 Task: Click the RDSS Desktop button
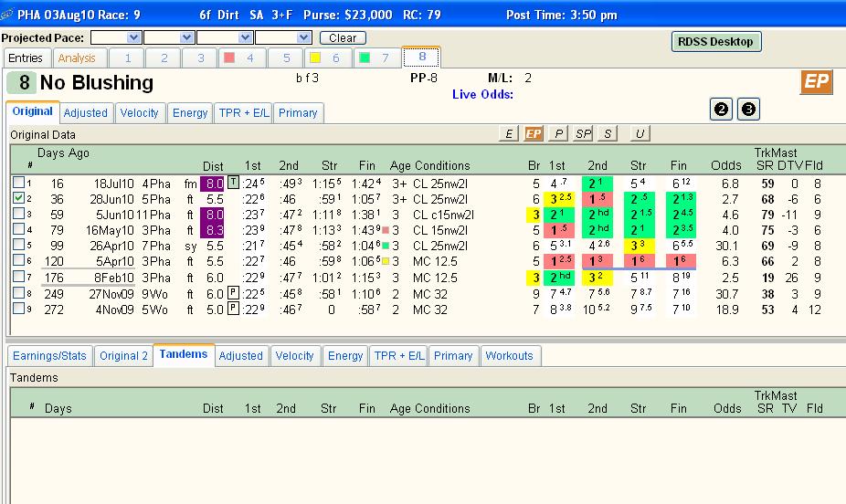pos(716,41)
